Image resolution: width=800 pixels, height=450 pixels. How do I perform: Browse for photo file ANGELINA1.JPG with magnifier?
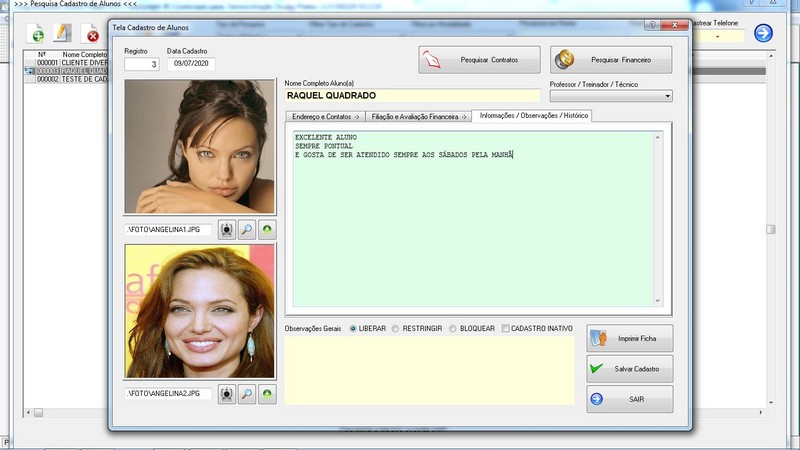pyautogui.click(x=247, y=230)
